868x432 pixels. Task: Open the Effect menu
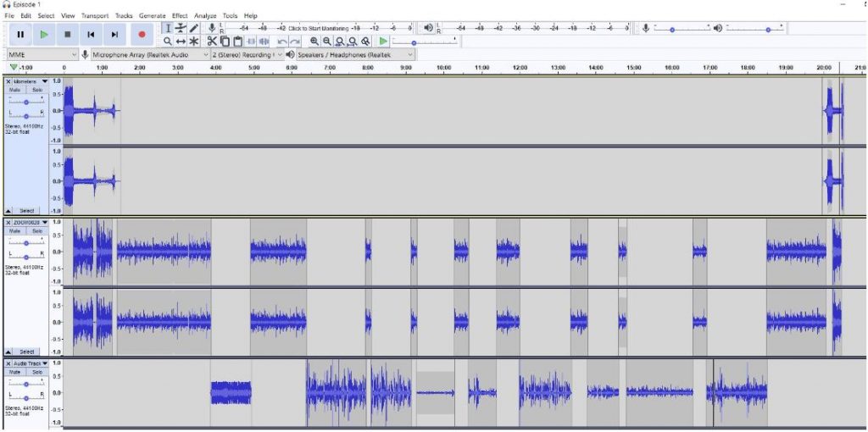[x=180, y=15]
